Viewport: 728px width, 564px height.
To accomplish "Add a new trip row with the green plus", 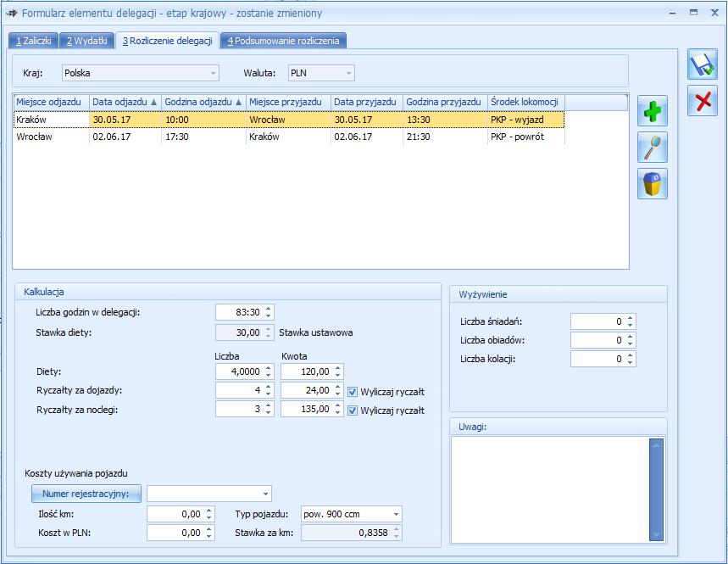I will coord(653,110).
